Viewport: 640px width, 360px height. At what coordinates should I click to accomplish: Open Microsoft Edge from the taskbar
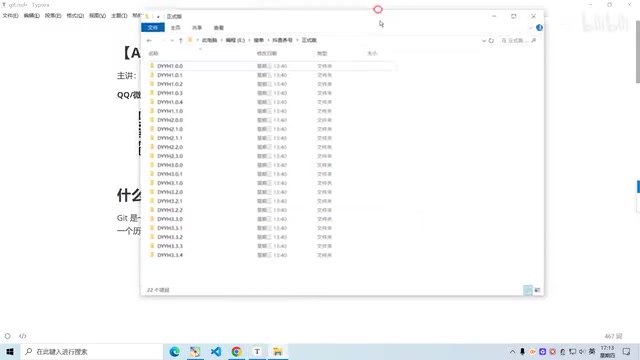[x=175, y=351]
